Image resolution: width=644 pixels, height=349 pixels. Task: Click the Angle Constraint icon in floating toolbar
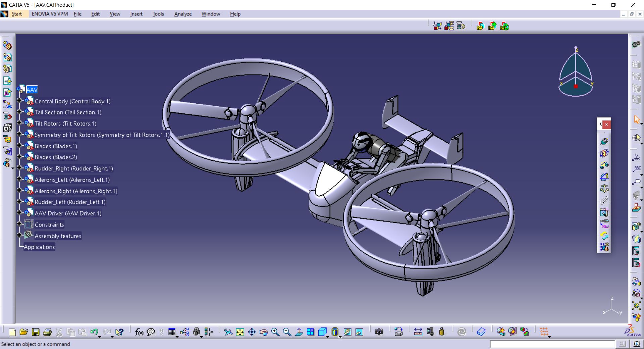click(x=604, y=177)
